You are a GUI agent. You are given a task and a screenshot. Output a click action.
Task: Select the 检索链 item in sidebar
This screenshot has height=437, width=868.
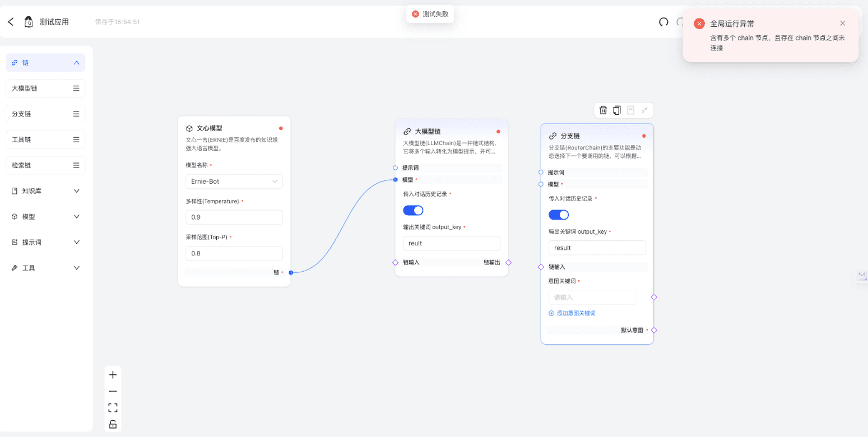click(45, 165)
